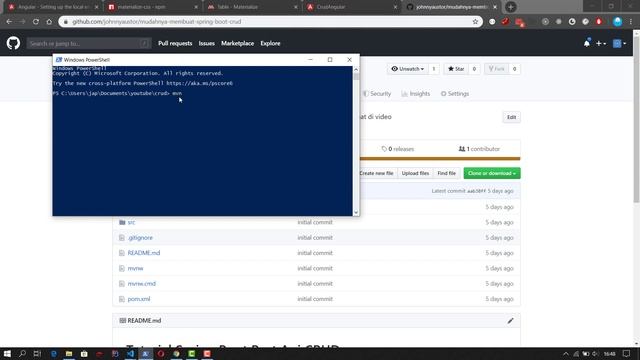Focus the GitHub search field
Viewport: 640px width, 360px height.
click(89, 43)
